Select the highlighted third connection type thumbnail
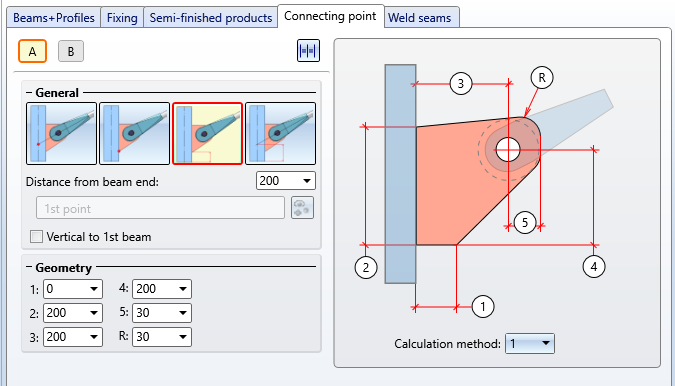The height and width of the screenshot is (386, 675). pos(207,133)
